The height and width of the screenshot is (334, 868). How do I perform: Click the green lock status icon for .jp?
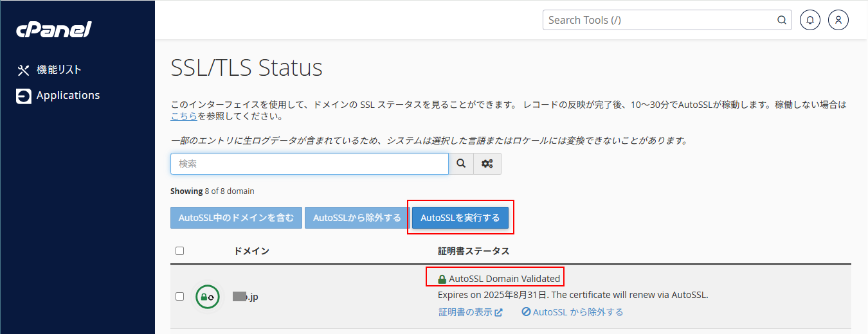pos(208,297)
